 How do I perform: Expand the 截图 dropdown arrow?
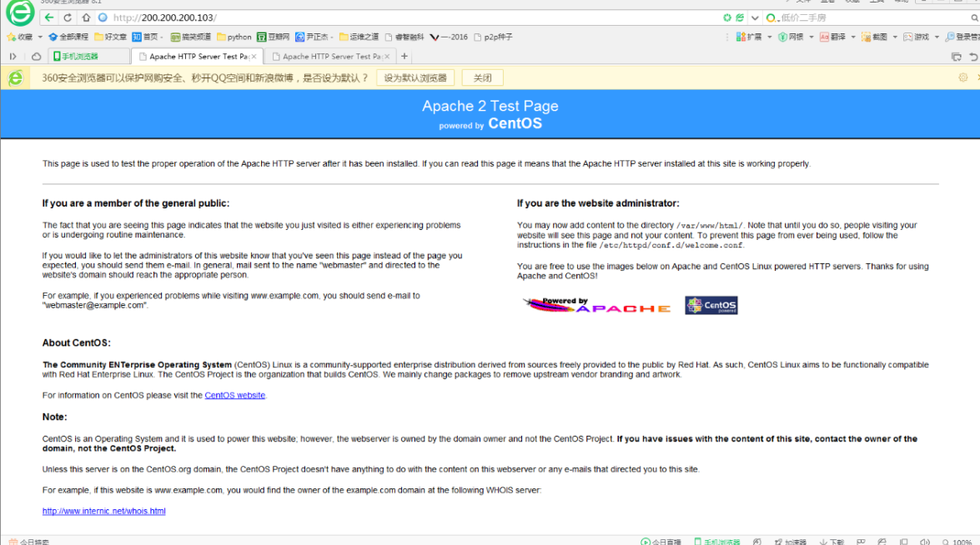tap(895, 37)
